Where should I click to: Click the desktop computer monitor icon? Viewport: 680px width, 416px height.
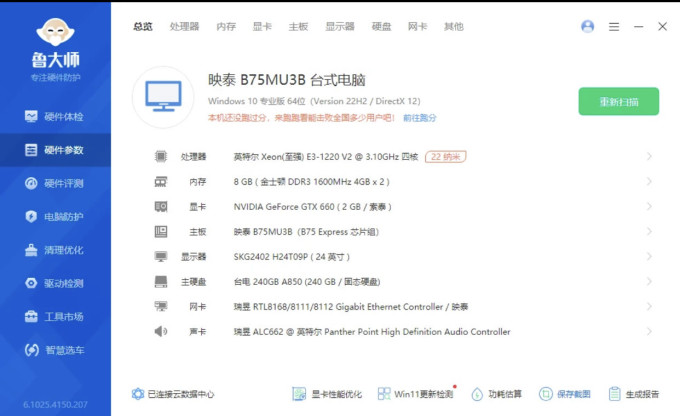tap(163, 97)
